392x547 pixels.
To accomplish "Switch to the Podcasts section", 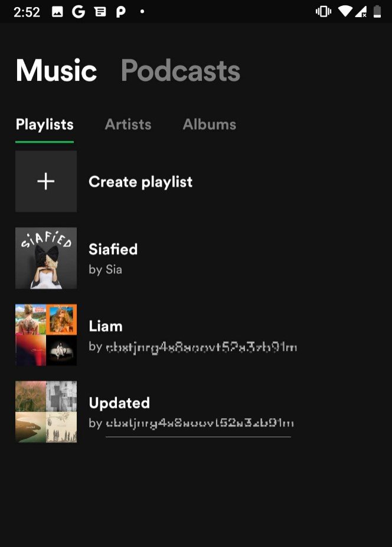I will point(180,71).
